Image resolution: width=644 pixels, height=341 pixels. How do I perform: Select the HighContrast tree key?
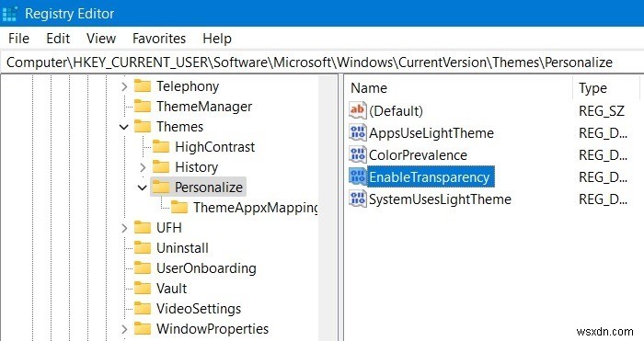coord(214,146)
